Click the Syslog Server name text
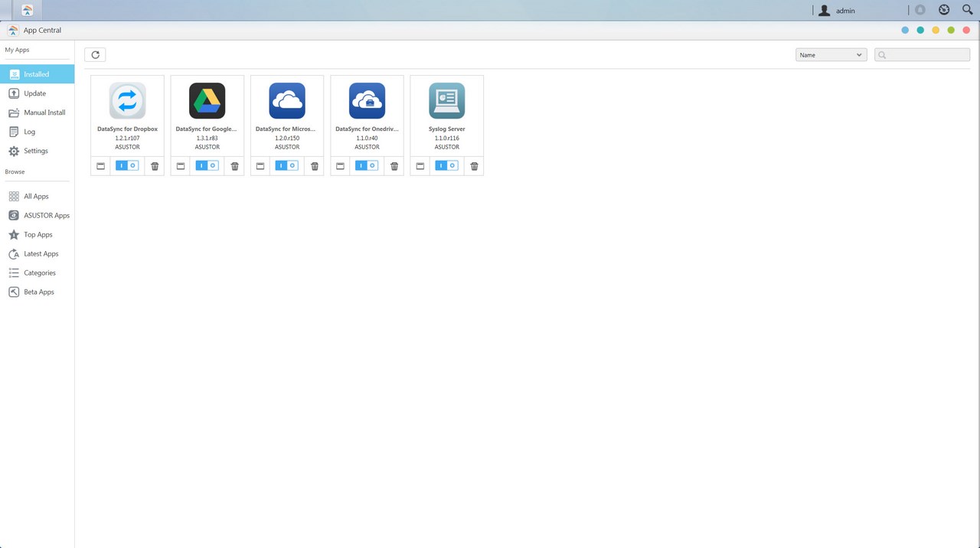 click(x=446, y=129)
